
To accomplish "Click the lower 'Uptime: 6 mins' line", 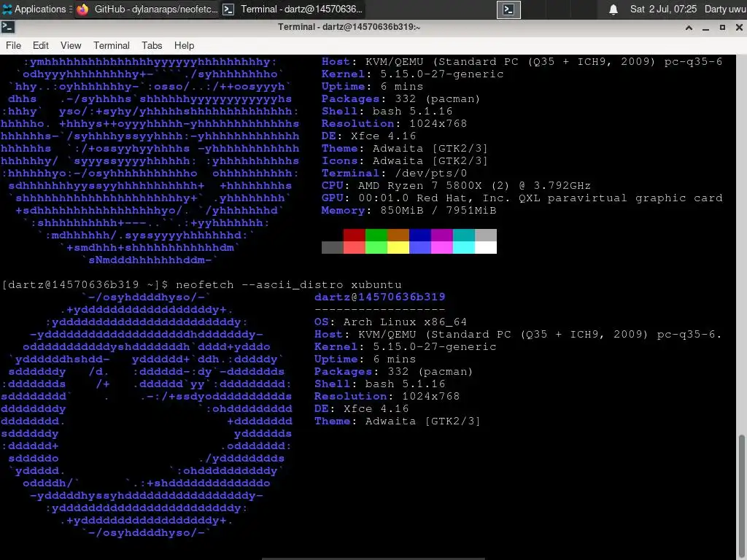I will coord(365,359).
